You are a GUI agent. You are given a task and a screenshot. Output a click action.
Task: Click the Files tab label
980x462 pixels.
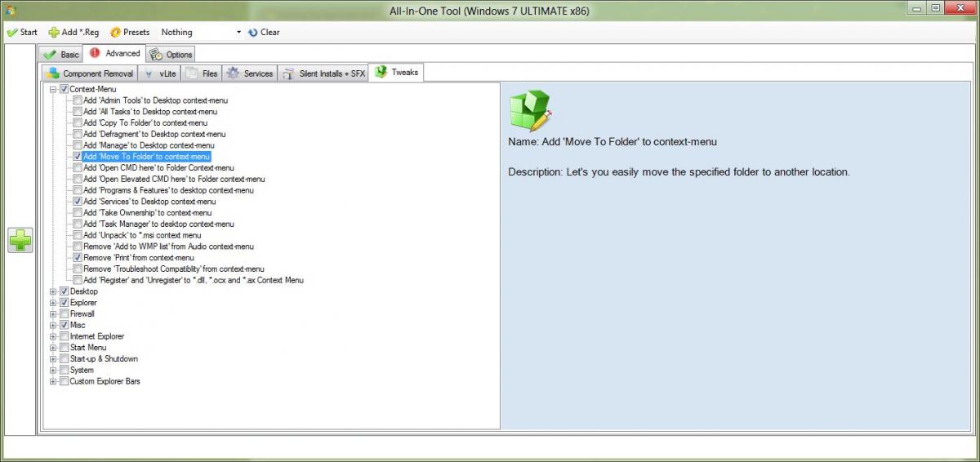pyautogui.click(x=210, y=73)
